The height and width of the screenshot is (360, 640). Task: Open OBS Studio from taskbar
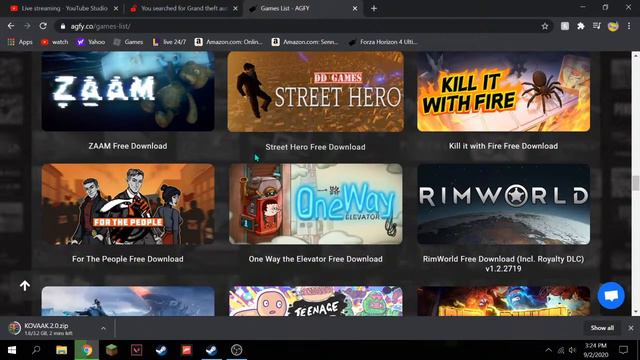click(x=236, y=350)
